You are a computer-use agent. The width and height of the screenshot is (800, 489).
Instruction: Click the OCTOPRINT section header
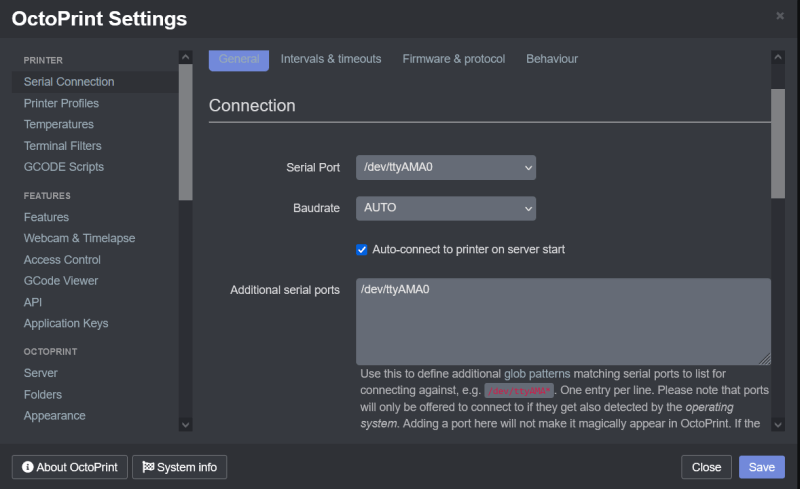coord(51,352)
